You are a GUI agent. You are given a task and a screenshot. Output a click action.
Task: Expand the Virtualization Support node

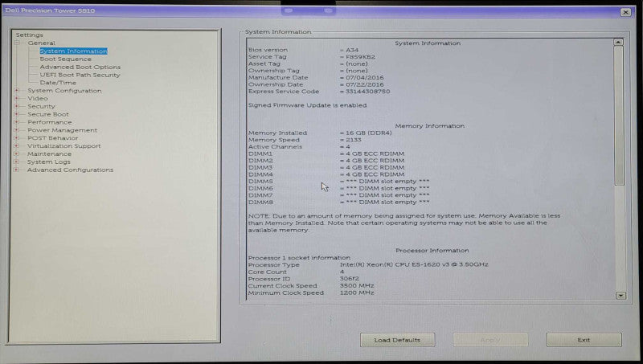(x=17, y=145)
